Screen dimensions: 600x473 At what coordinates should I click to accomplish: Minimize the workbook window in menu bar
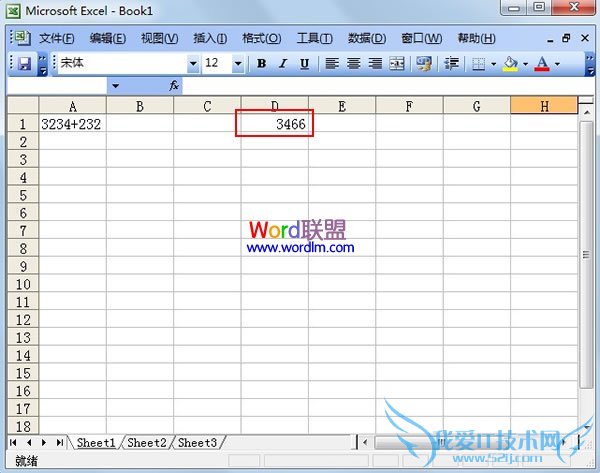click(x=550, y=39)
